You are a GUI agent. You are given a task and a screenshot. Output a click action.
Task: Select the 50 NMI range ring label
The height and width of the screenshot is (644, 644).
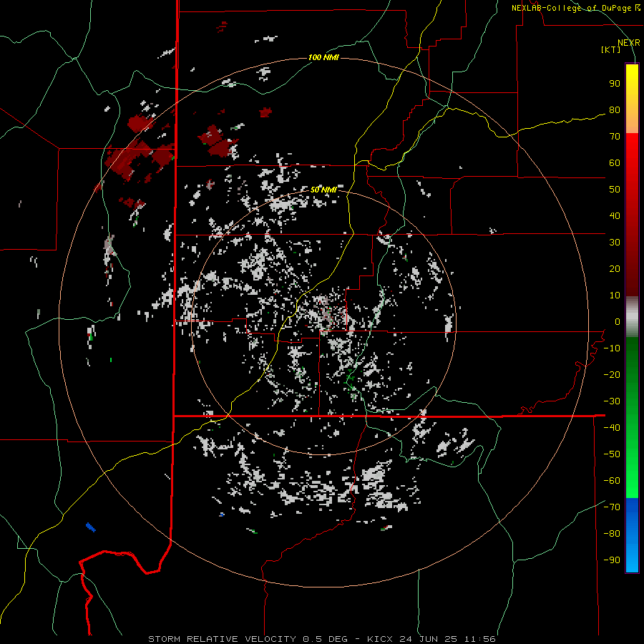click(x=323, y=190)
